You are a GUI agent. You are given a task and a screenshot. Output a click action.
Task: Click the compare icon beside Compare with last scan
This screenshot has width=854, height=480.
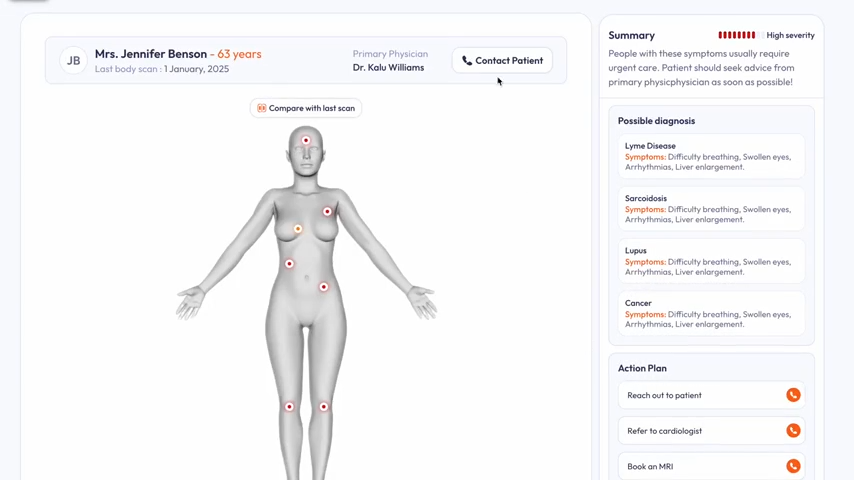pos(261,108)
